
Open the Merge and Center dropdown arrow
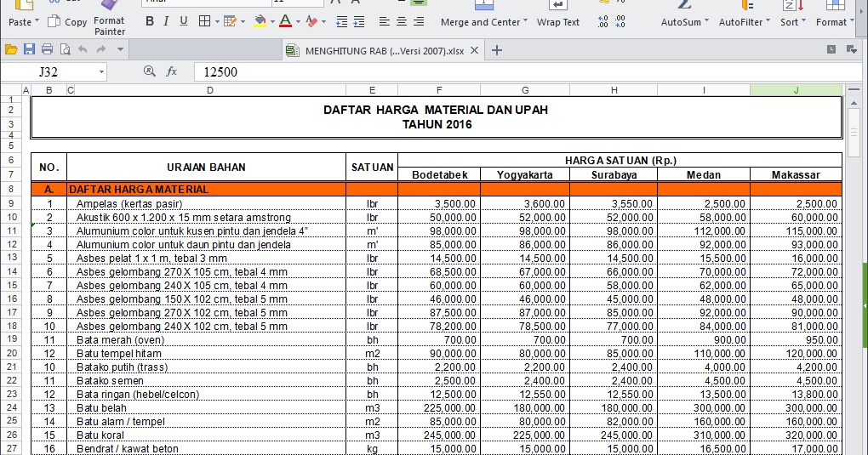pos(525,21)
